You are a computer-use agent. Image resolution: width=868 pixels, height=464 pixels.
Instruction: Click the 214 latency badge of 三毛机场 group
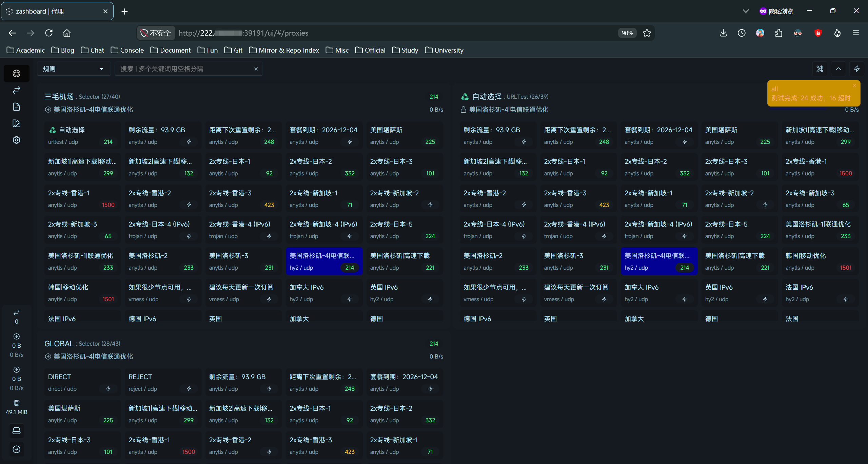(x=434, y=97)
